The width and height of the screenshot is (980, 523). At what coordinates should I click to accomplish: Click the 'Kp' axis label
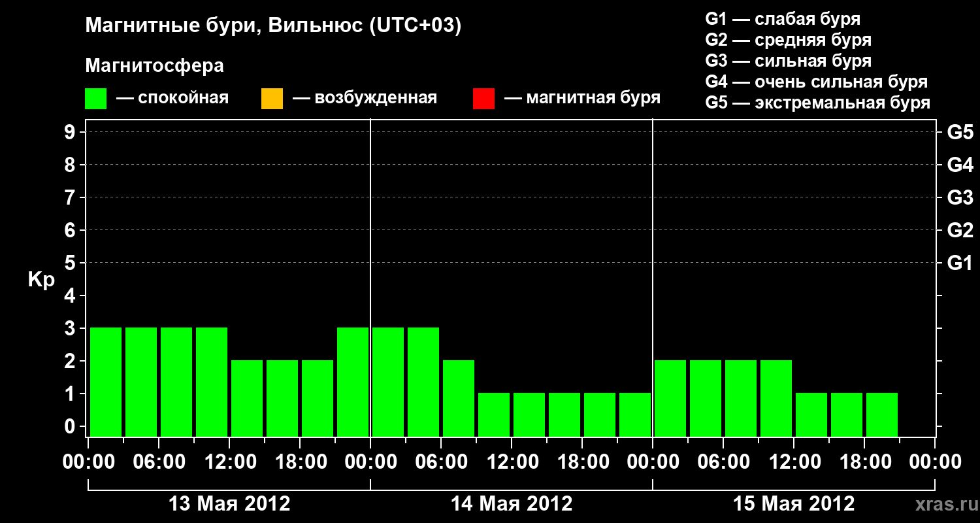point(41,280)
